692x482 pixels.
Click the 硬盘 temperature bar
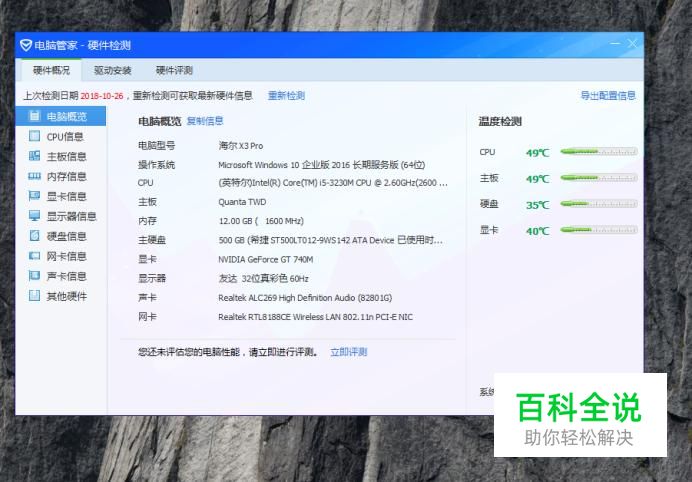point(599,204)
